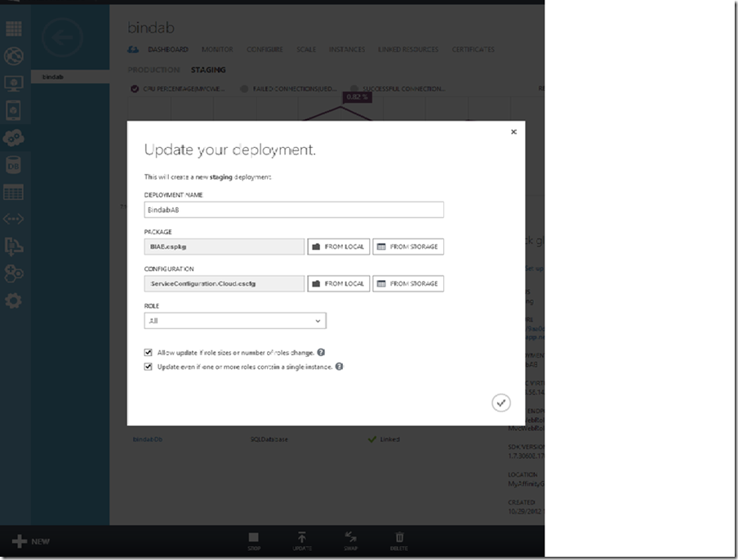The height and width of the screenshot is (560, 738).
Task: Toggle Allow update if role sizes change checkbox
Action: pos(149,353)
